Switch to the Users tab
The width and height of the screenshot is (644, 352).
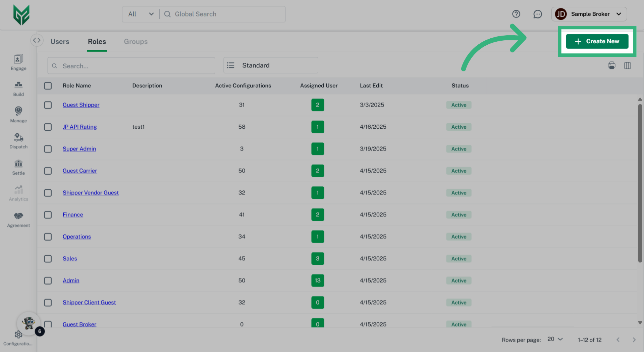pyautogui.click(x=60, y=42)
